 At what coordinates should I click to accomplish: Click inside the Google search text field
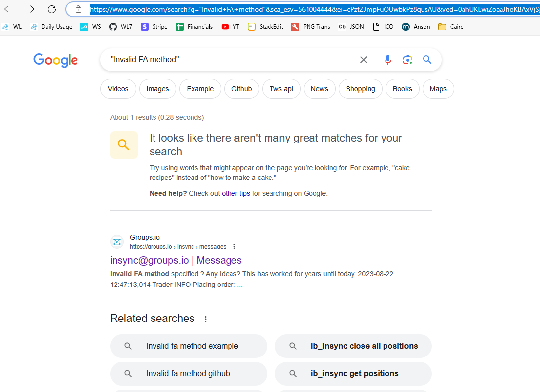tap(227, 60)
